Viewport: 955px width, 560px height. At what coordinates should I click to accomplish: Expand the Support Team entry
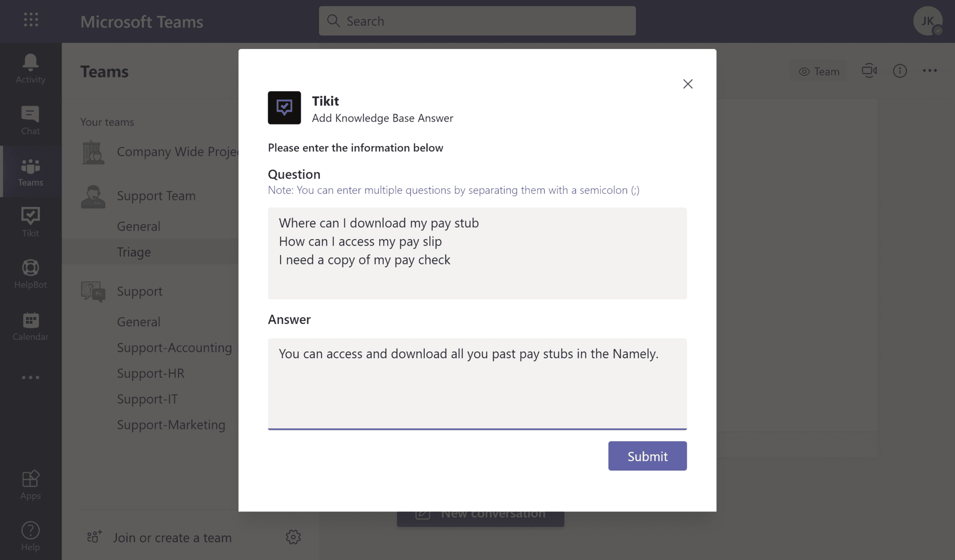[x=156, y=196]
